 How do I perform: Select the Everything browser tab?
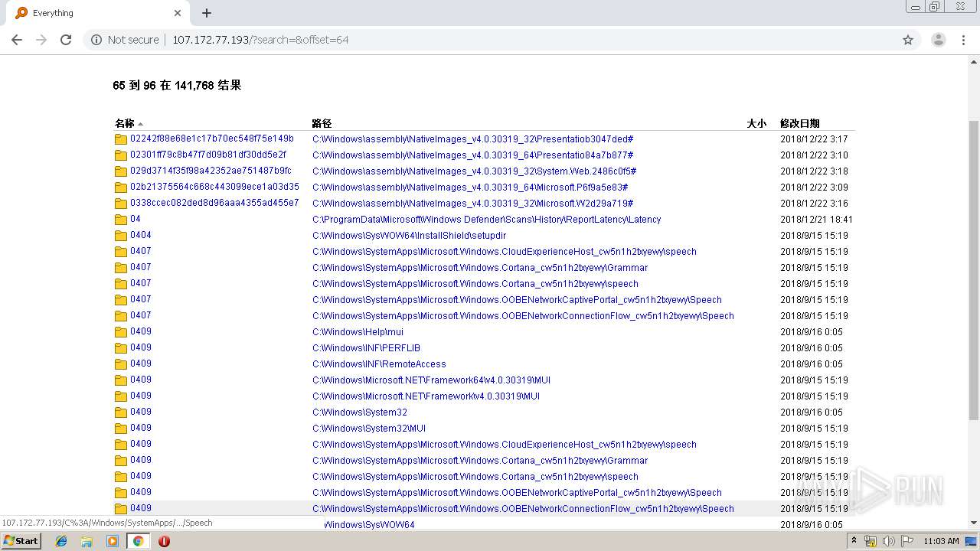[x=98, y=13]
